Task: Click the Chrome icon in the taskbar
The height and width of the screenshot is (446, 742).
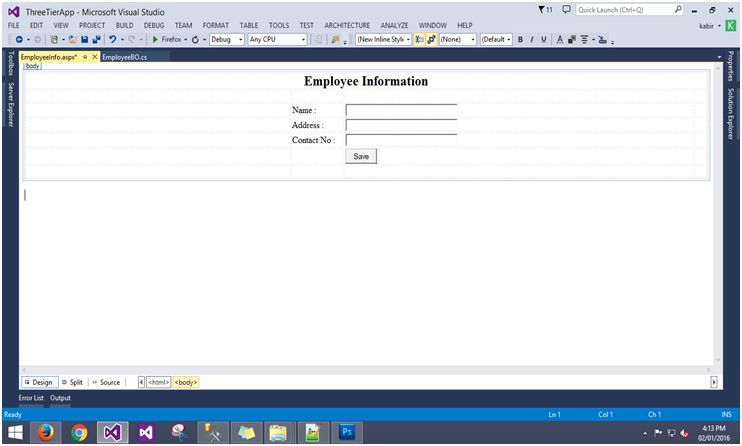Action: [x=79, y=432]
